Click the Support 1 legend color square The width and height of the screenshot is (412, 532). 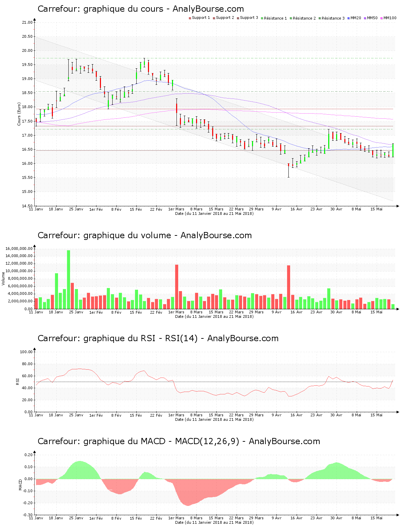[190, 18]
